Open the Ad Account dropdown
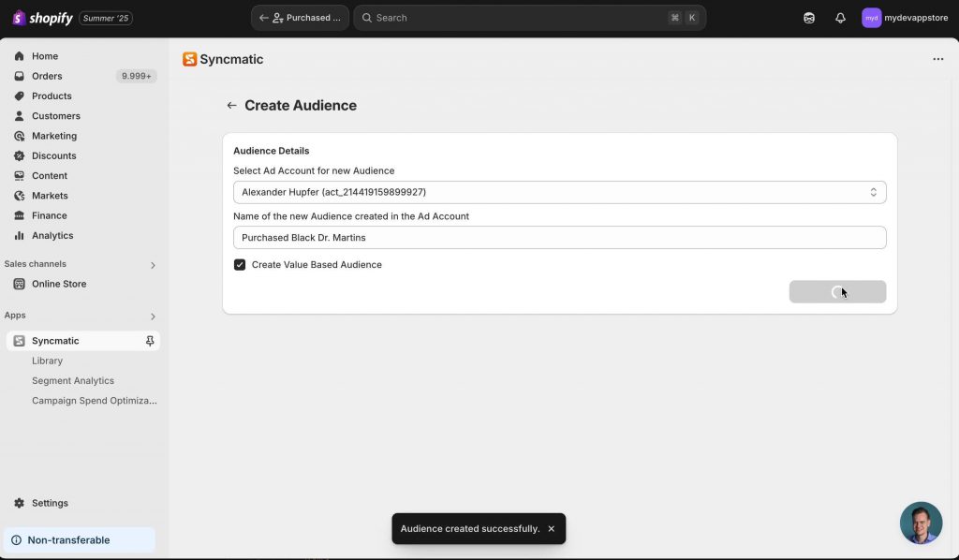959x560 pixels. coord(560,192)
